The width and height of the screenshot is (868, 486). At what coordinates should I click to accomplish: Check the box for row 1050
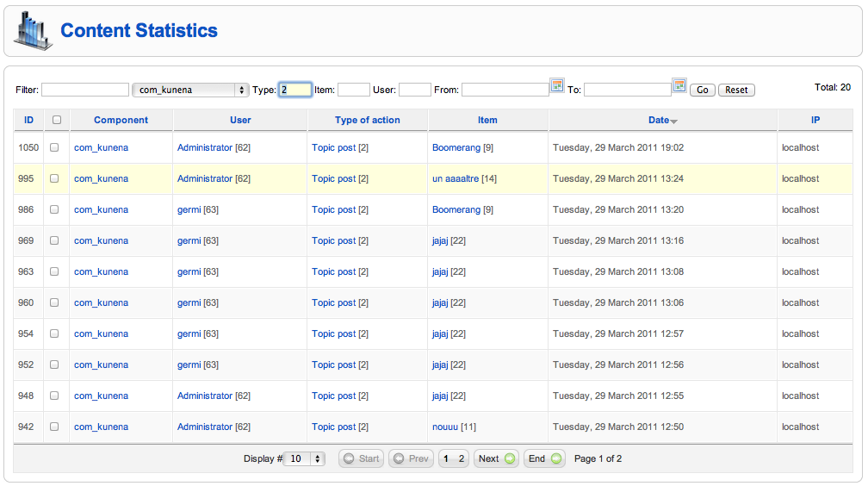(54, 147)
